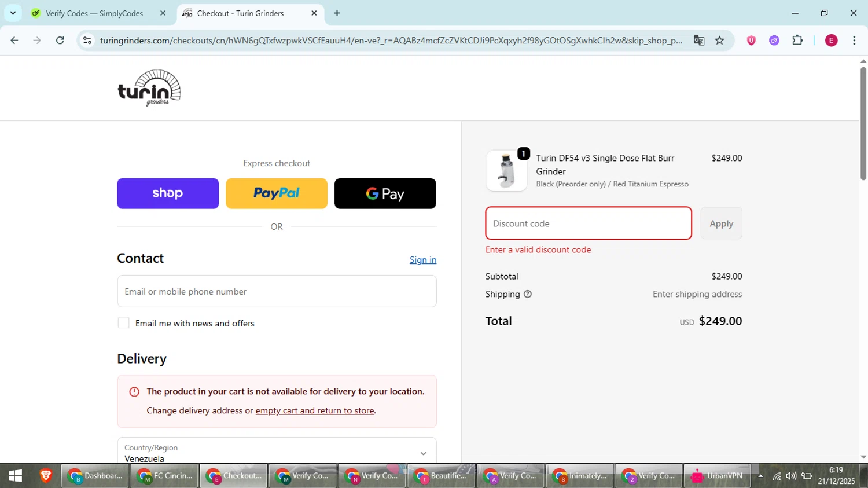The height and width of the screenshot is (488, 868).
Task: Switch to the Beautifier Chrome taskbar window
Action: [442, 476]
